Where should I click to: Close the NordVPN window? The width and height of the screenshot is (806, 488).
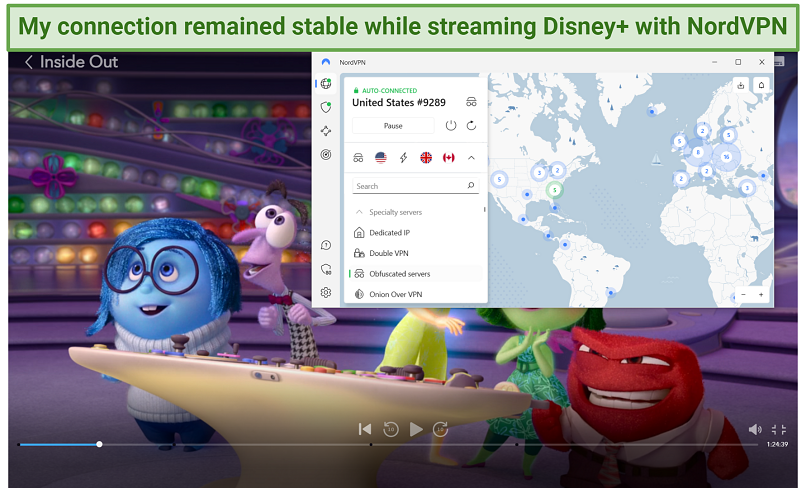(x=762, y=62)
